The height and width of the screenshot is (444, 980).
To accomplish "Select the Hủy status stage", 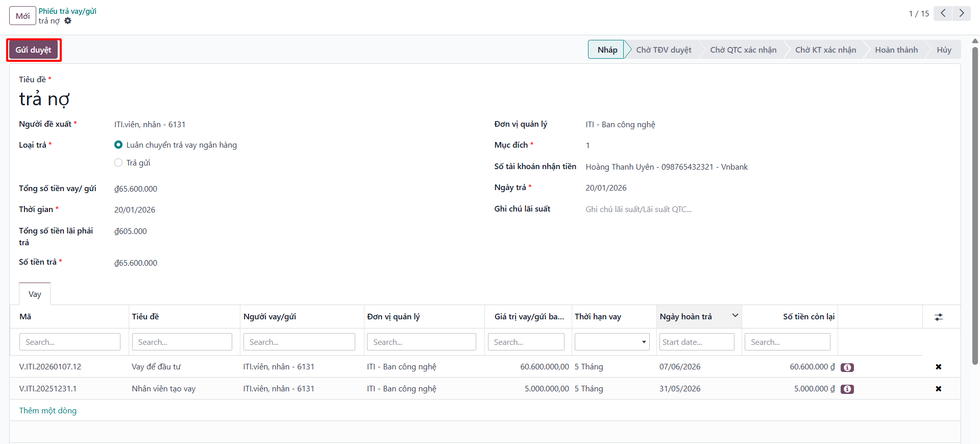I will coord(944,50).
